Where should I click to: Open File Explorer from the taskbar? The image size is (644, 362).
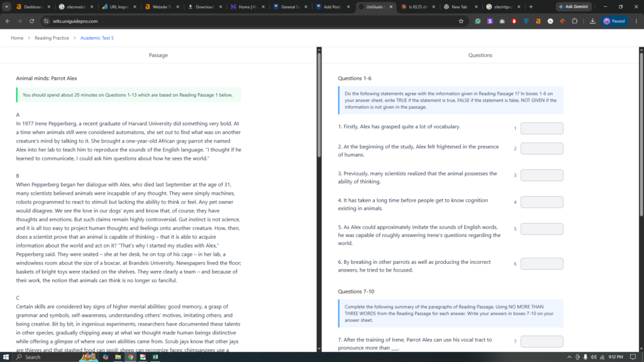[x=118, y=357]
